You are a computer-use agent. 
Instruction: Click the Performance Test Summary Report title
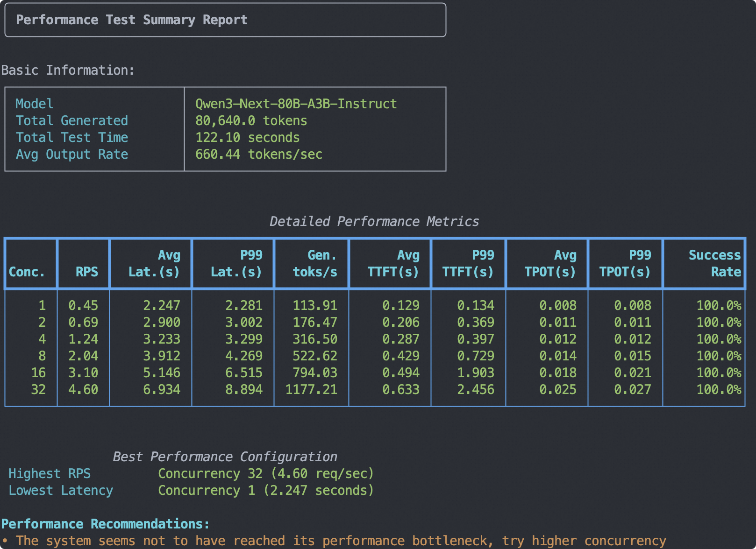[x=131, y=20]
